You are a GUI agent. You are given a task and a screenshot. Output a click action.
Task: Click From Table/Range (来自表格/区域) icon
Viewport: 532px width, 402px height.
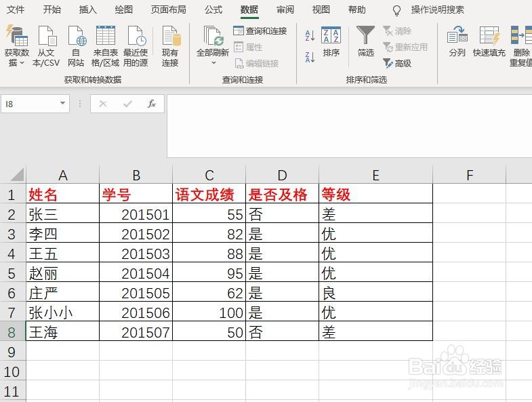[x=106, y=46]
